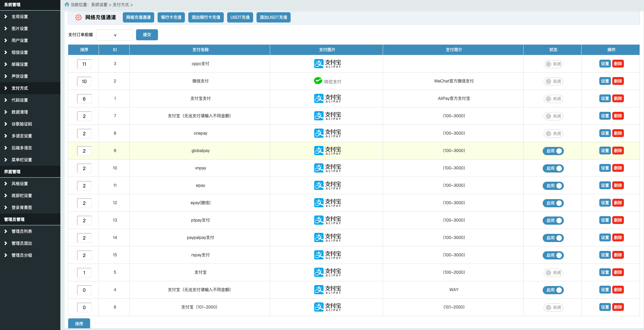
Task: Toggle status switch for onepay
Action: [x=553, y=134]
